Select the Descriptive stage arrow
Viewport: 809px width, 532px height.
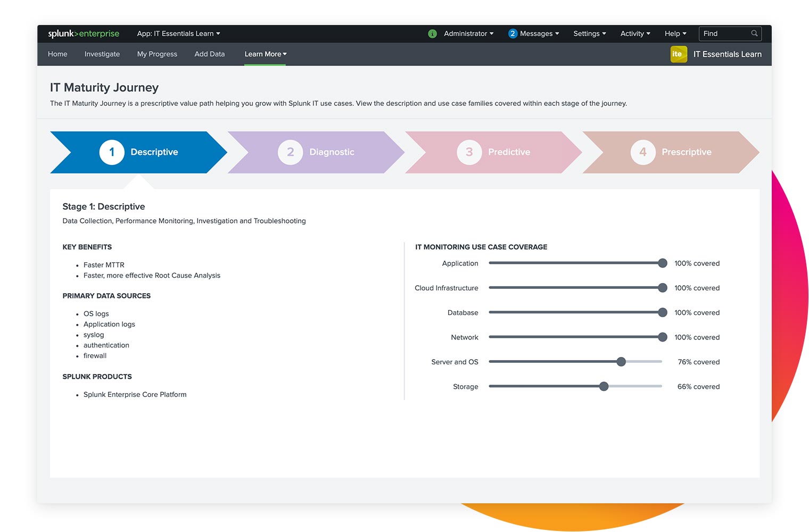pos(138,152)
